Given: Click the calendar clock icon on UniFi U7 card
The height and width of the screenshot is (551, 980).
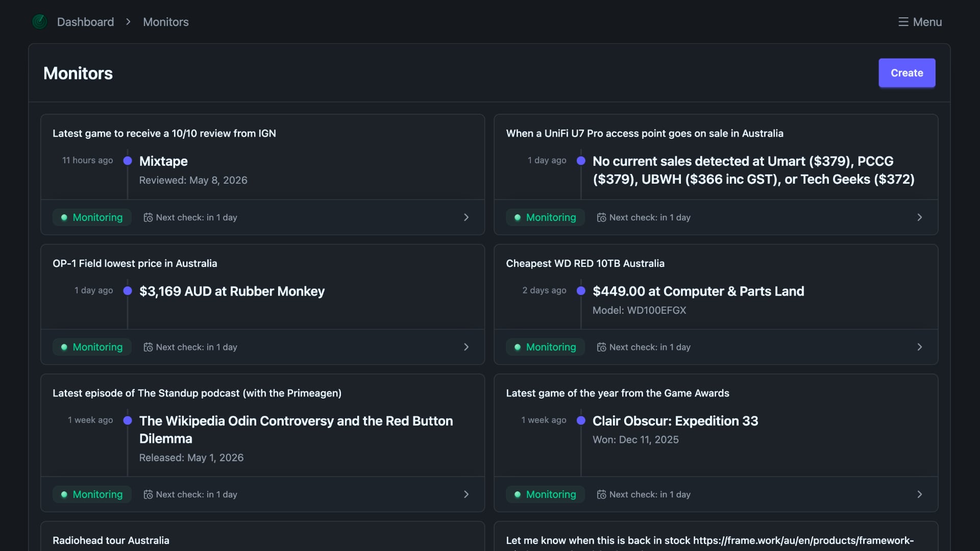Looking at the screenshot, I should [x=601, y=217].
